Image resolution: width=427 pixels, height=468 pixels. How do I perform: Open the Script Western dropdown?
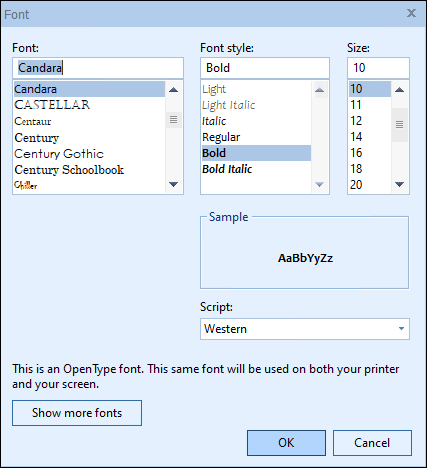[305, 329]
